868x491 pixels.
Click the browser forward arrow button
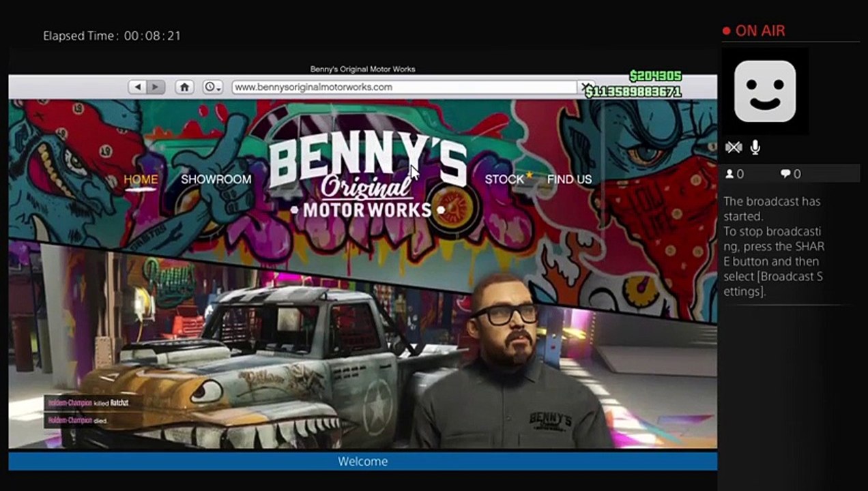(156, 87)
